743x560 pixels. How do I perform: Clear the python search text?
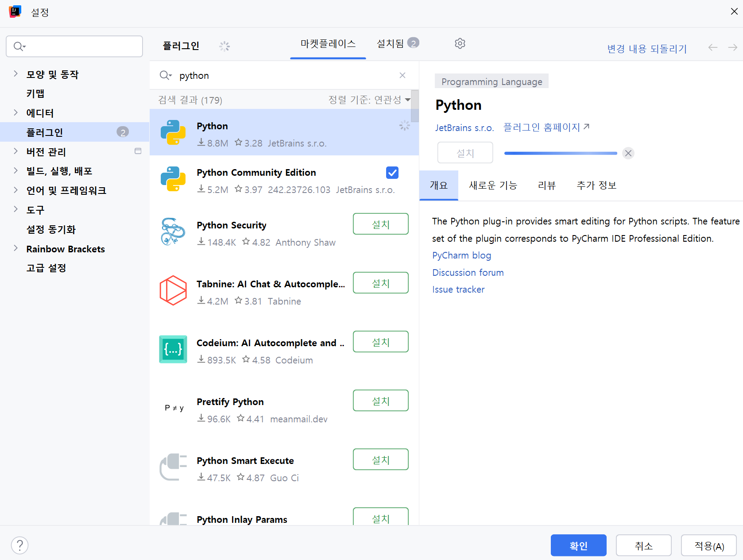tap(402, 75)
